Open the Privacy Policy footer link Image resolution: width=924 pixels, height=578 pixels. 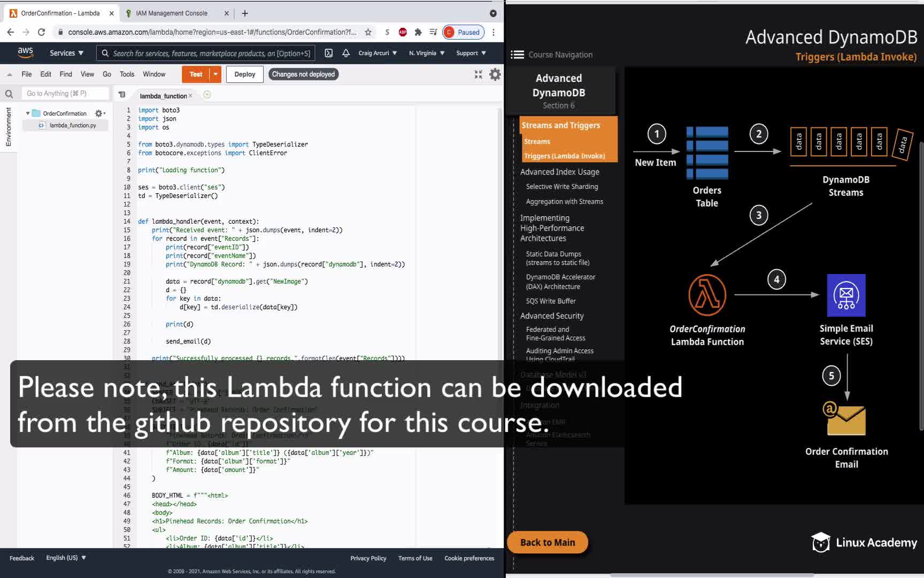point(368,558)
